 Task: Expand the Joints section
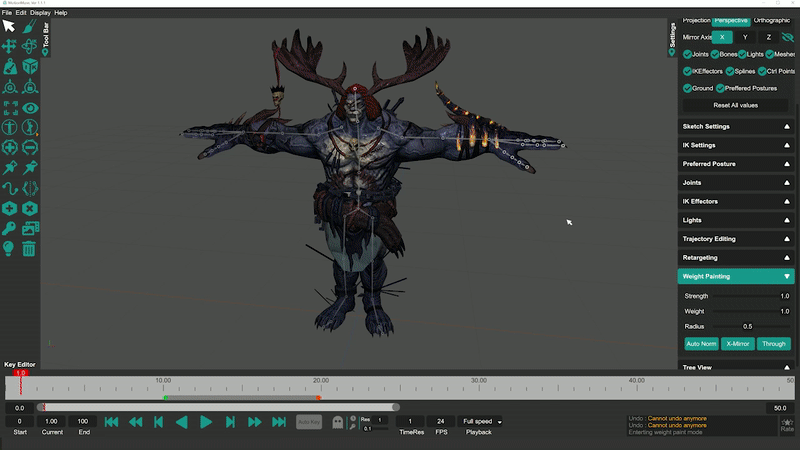pyautogui.click(x=736, y=183)
